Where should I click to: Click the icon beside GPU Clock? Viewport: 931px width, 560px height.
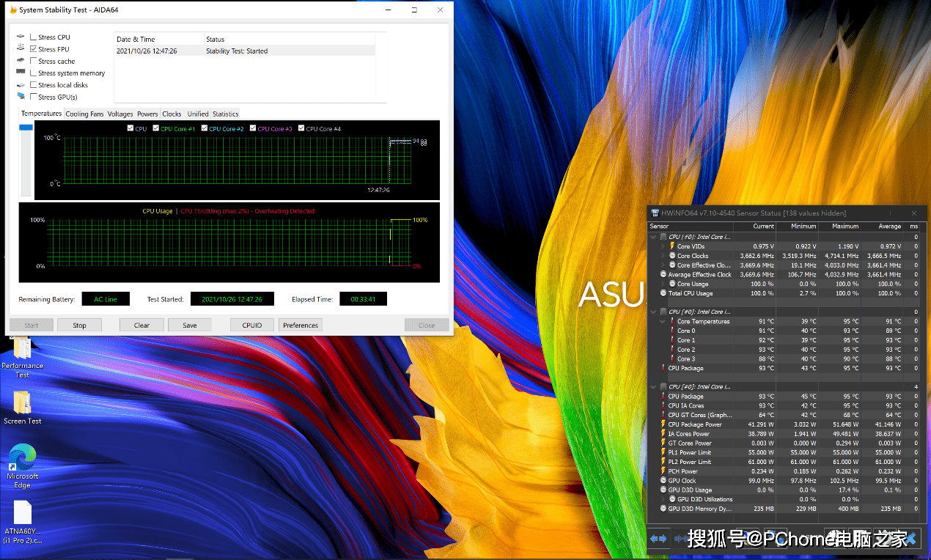tap(663, 481)
